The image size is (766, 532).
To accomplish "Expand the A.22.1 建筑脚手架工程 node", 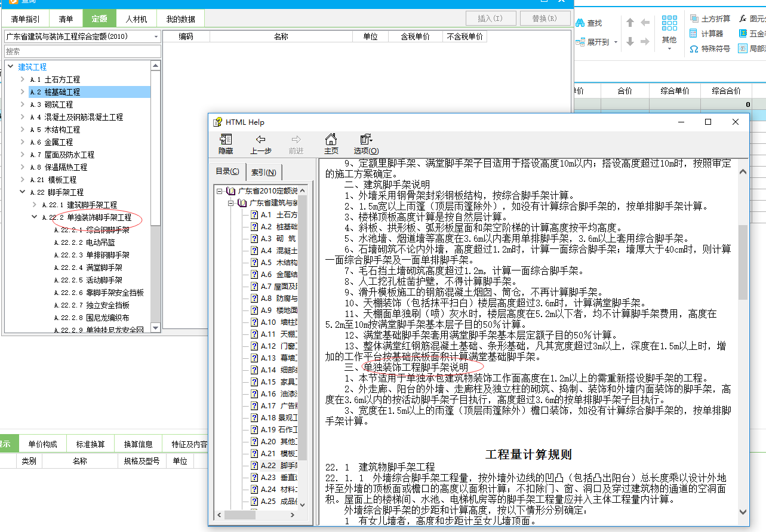I will click(x=34, y=205).
